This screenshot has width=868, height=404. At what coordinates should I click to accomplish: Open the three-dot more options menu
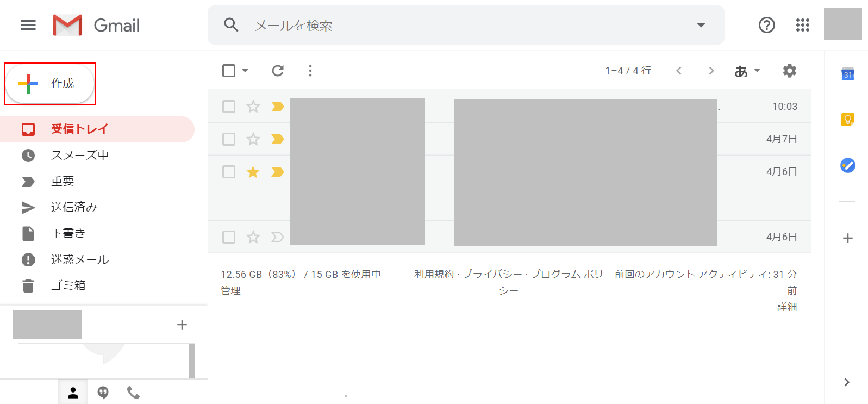[x=310, y=71]
